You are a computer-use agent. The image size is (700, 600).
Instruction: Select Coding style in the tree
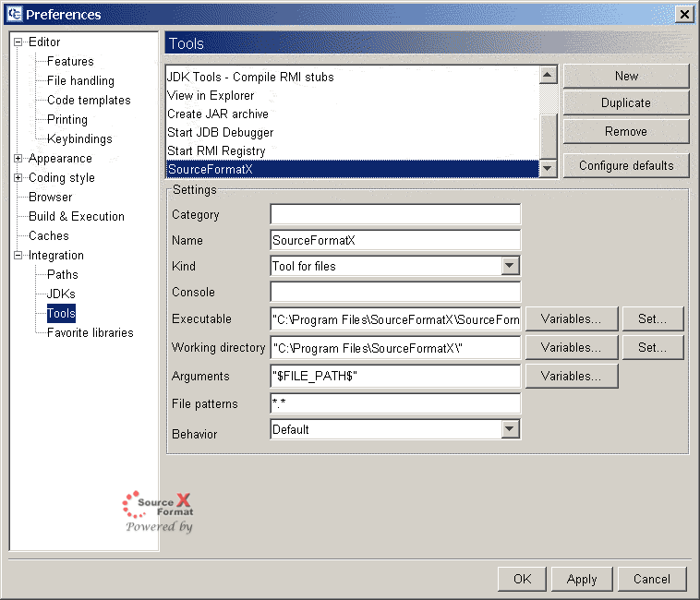click(62, 177)
